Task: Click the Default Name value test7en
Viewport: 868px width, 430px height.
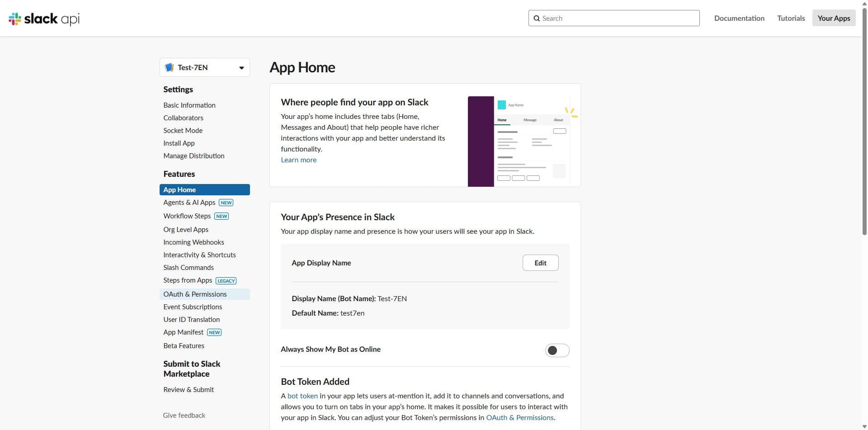Action: coord(352,313)
